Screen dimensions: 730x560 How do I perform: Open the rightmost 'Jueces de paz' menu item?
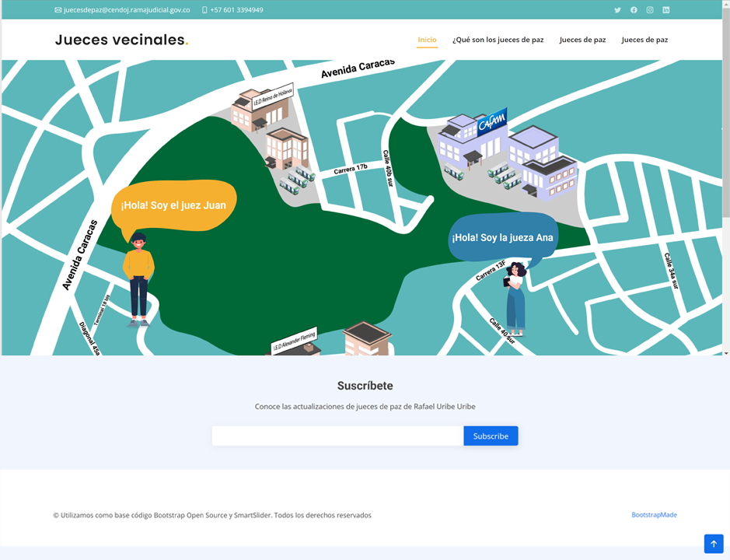pyautogui.click(x=644, y=40)
